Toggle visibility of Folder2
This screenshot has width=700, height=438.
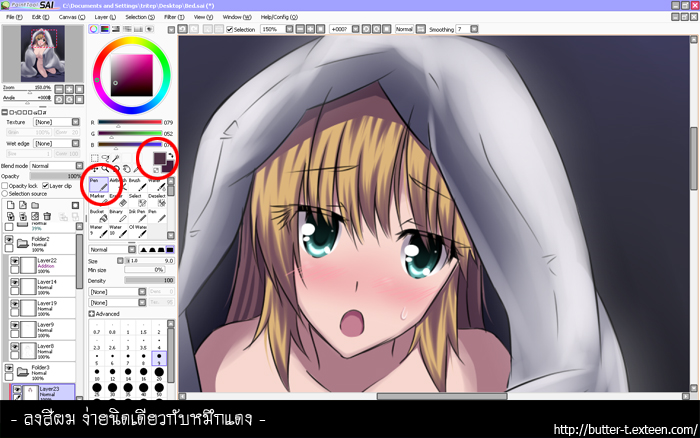[x=8, y=239]
